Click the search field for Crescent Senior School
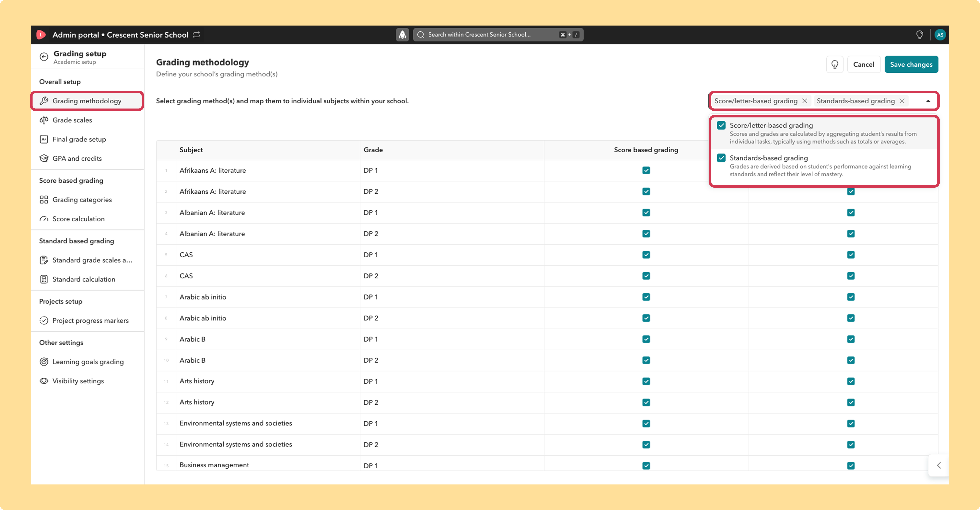This screenshot has width=980, height=510. pos(498,35)
